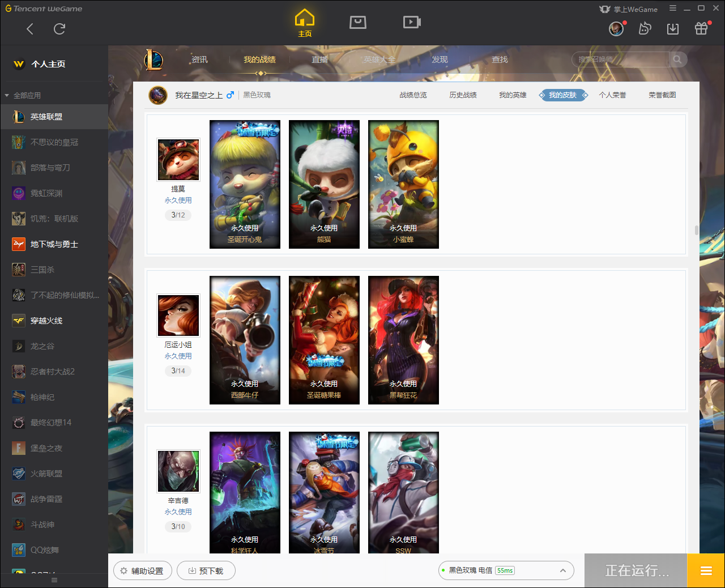Switch to 我的战绩 tab
Viewport: 725px width, 588px height.
[x=259, y=59]
